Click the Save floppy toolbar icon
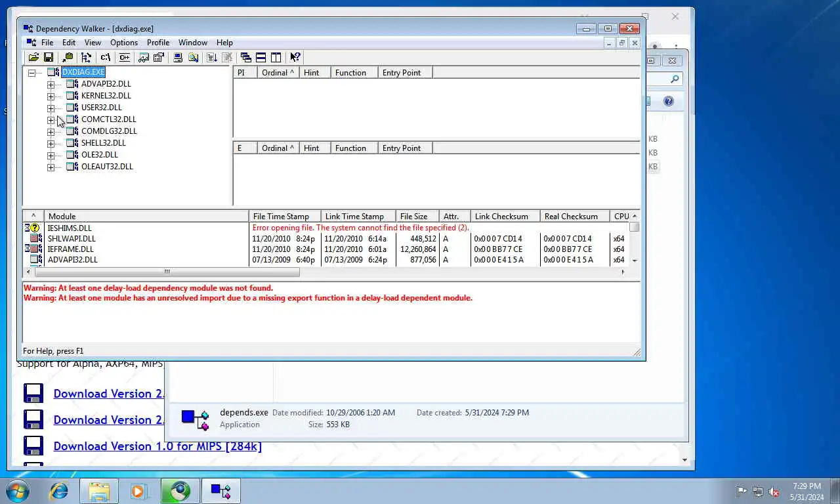 48,58
